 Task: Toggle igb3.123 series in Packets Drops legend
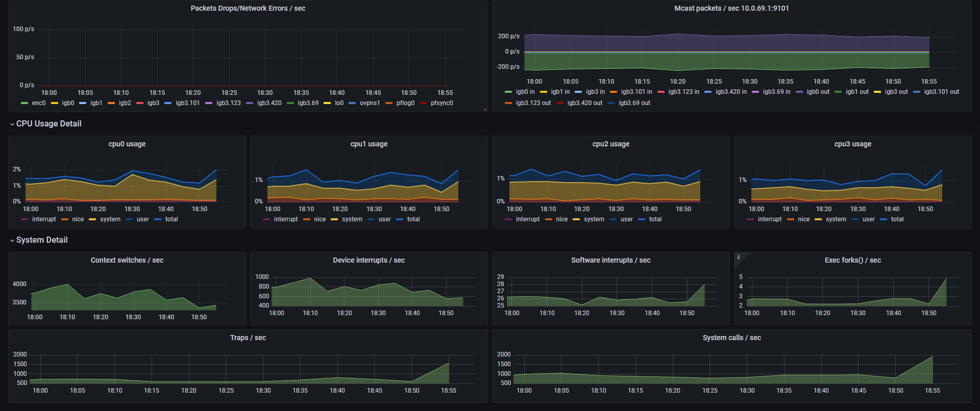229,103
